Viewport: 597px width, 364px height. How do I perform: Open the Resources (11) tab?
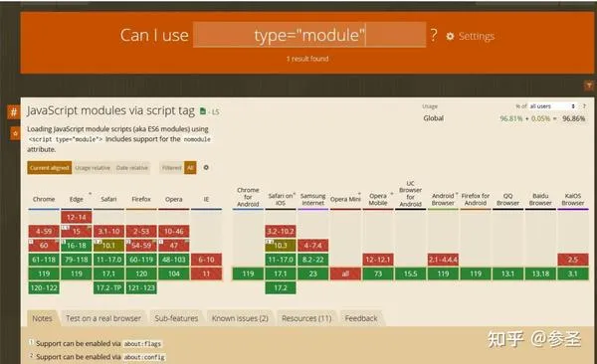pos(306,318)
